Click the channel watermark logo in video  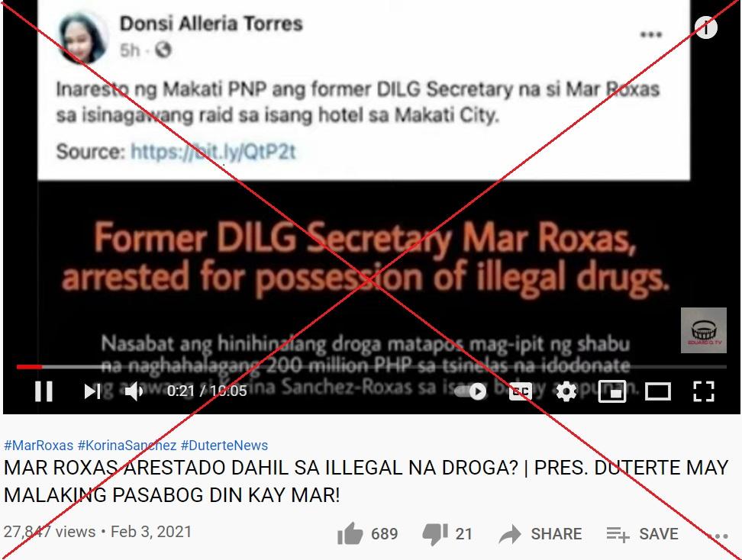tap(703, 330)
